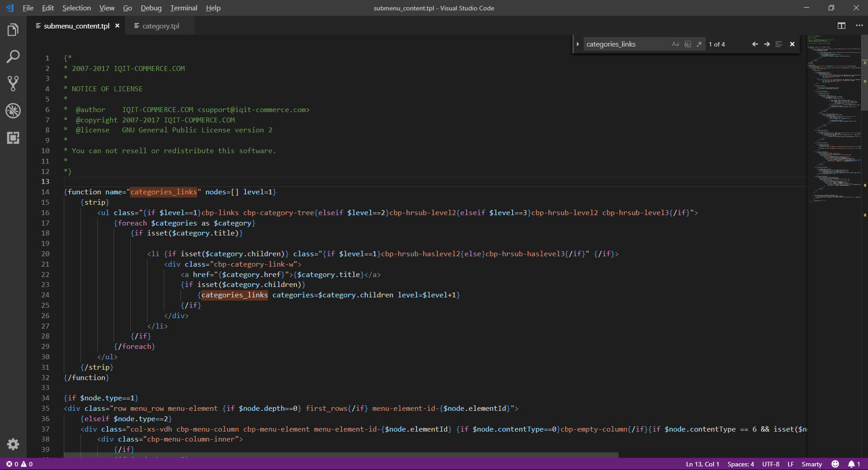
Task: Expand the Replace field toggle arrow
Action: pos(578,44)
